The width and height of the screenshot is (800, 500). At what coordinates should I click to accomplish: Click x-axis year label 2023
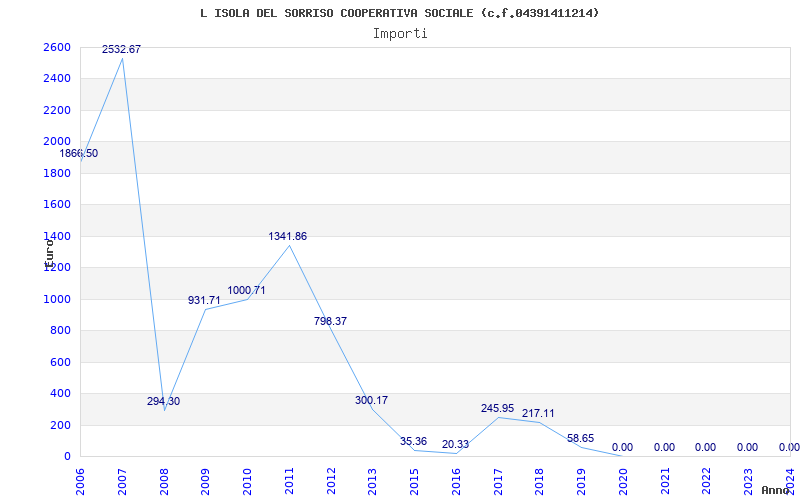[748, 481]
